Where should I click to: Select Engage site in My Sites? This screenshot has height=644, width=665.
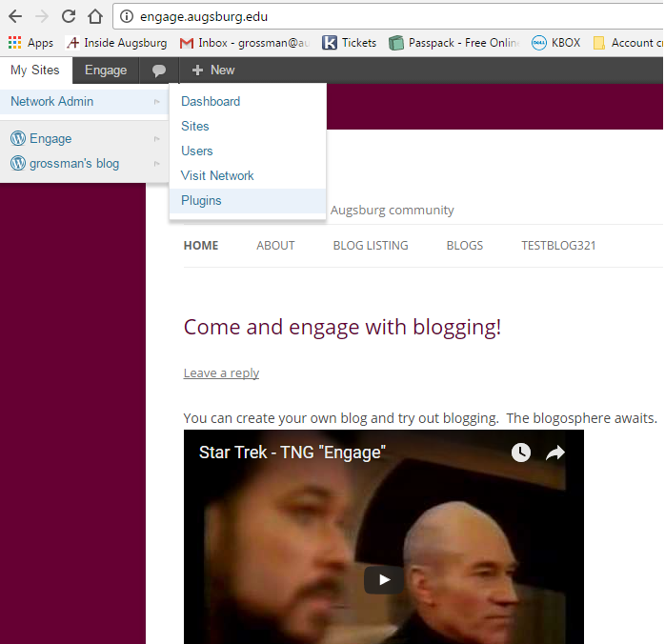[x=85, y=139]
